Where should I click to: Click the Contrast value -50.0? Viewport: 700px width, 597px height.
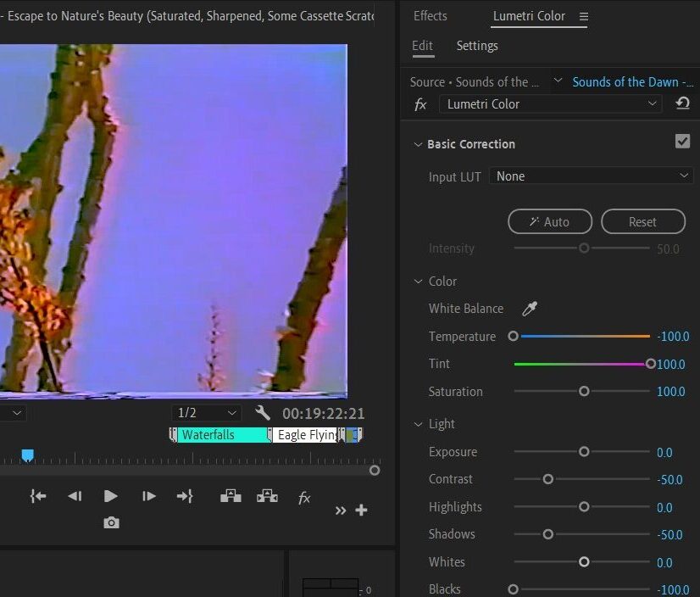(x=669, y=480)
